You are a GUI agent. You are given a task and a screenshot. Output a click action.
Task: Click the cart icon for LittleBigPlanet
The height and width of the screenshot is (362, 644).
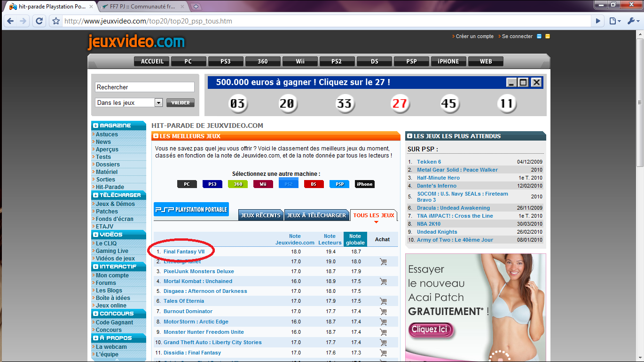[383, 262]
